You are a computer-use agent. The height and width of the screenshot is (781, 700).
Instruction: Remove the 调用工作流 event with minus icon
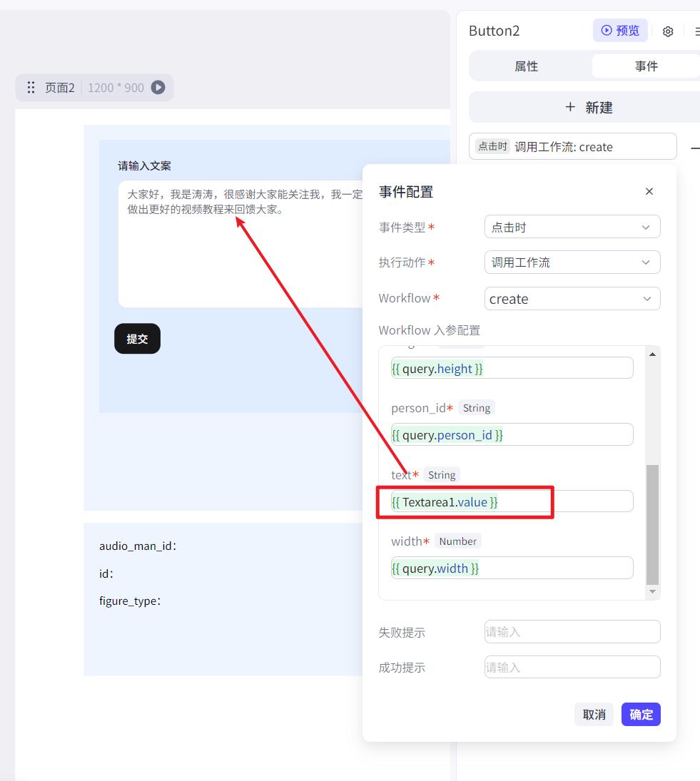694,148
